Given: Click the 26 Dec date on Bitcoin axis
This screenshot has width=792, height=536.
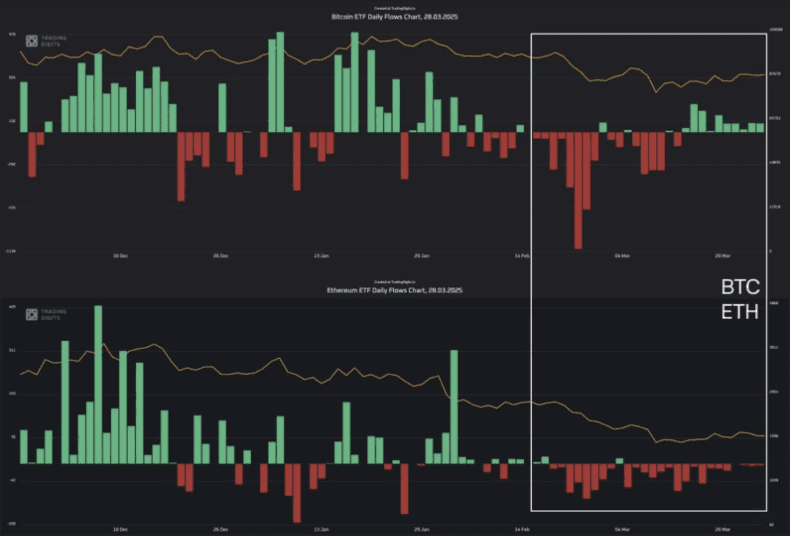Looking at the screenshot, I should pos(221,256).
